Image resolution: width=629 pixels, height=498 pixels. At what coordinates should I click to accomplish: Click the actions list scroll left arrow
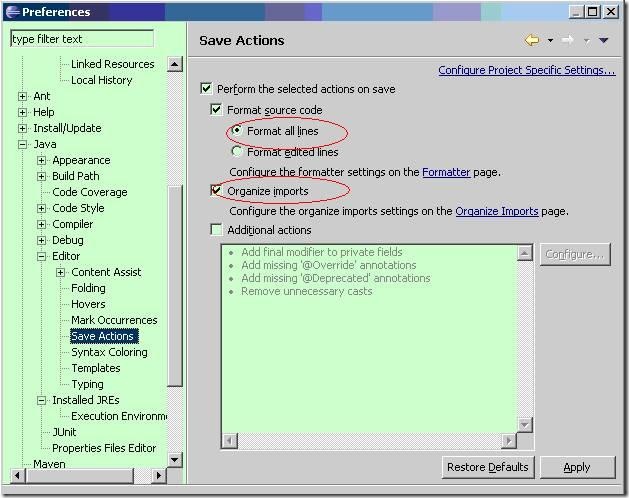coord(229,441)
